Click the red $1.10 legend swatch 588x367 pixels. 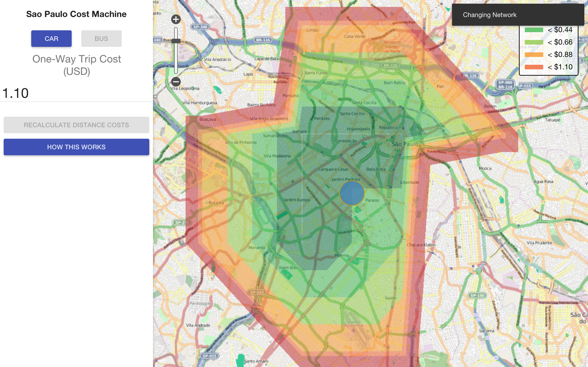[x=534, y=67]
